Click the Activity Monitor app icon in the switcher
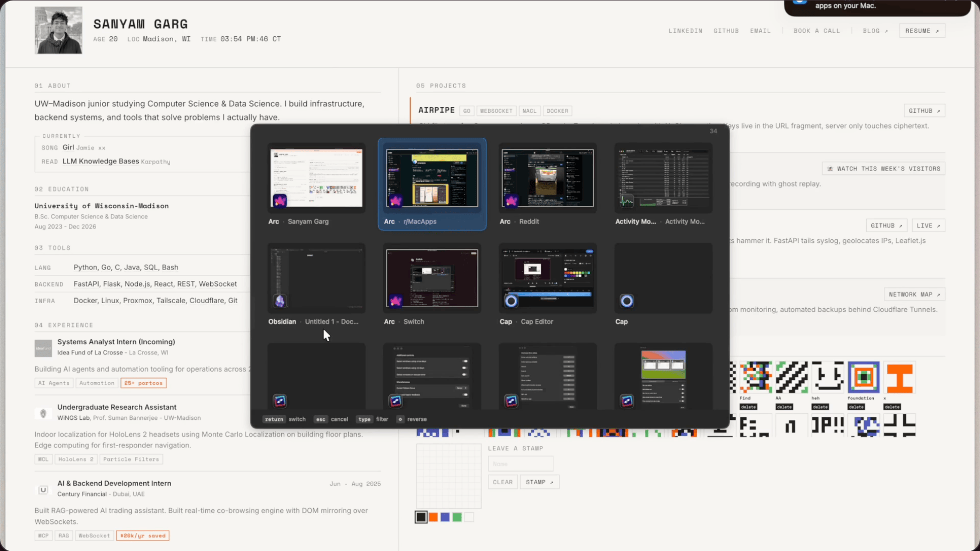980x551 pixels. tap(627, 201)
